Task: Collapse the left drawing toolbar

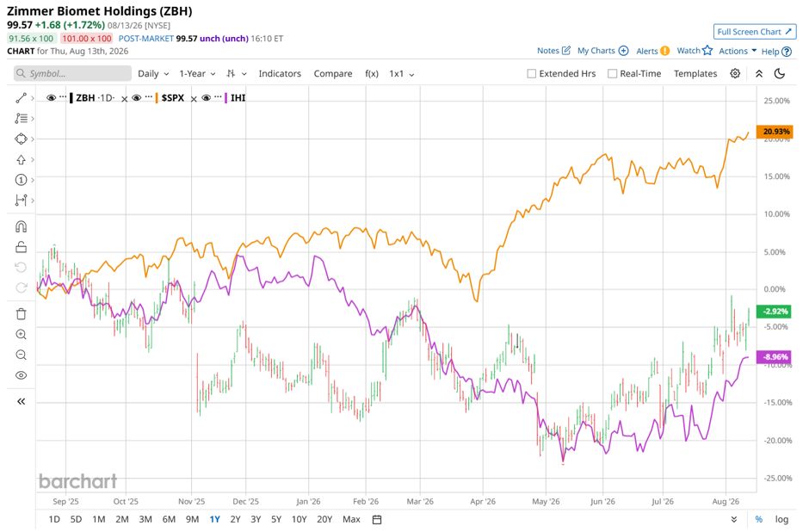Action: tap(21, 401)
